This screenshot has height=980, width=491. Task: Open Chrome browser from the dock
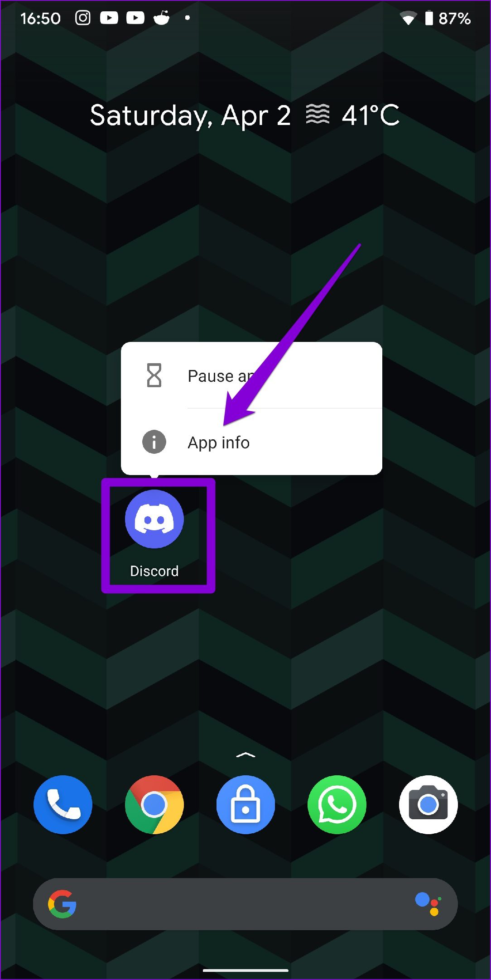coord(154,805)
